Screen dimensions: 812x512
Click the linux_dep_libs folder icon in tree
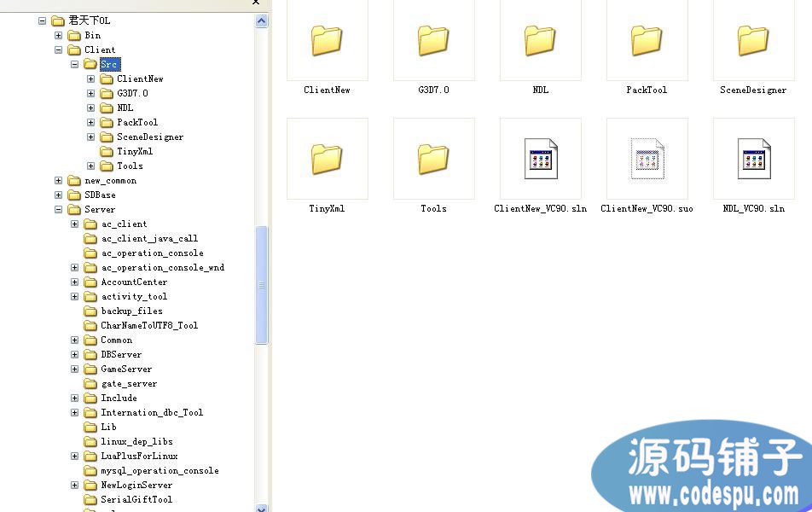[x=90, y=441]
